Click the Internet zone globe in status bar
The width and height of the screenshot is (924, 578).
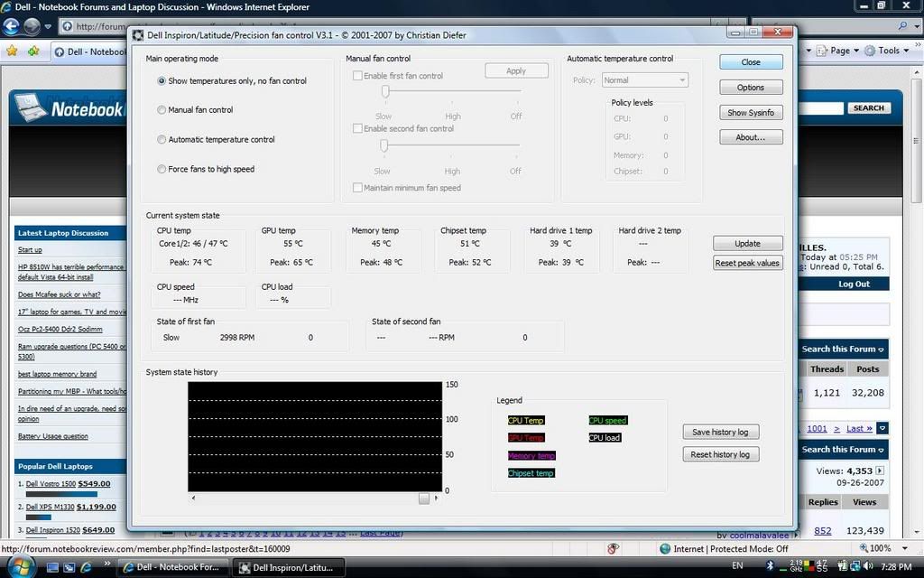pos(665,548)
